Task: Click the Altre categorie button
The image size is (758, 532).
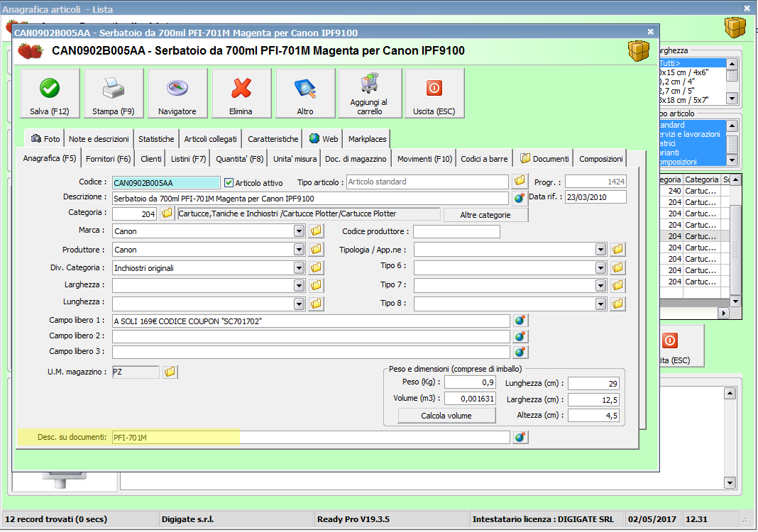Action: [x=485, y=215]
